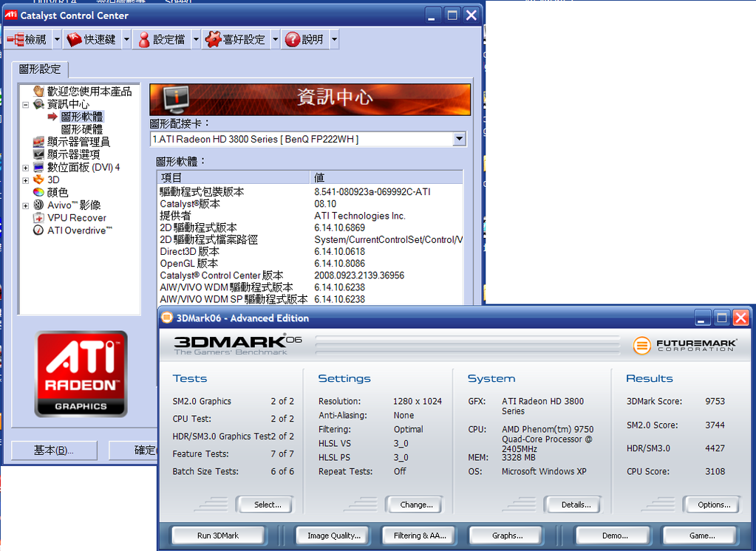This screenshot has height=551, width=756.
Task: Expand the 數位面板 (DVI) 4 node
Action: 26,168
